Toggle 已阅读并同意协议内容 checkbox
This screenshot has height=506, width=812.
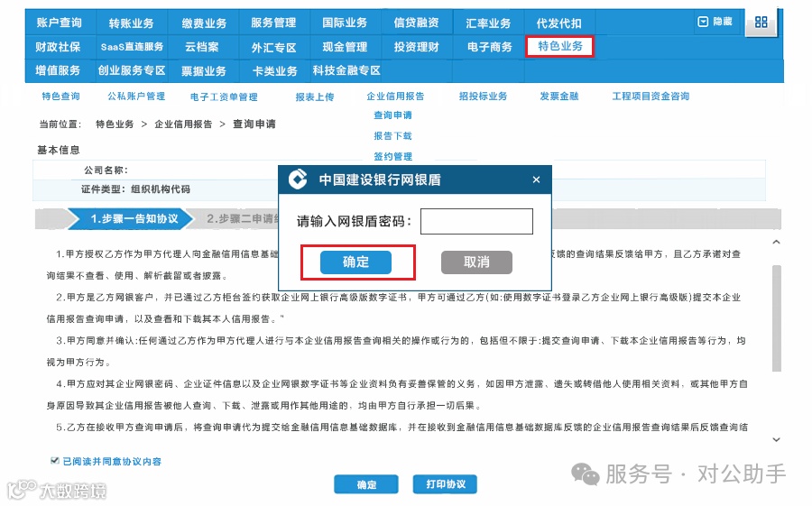point(54,460)
